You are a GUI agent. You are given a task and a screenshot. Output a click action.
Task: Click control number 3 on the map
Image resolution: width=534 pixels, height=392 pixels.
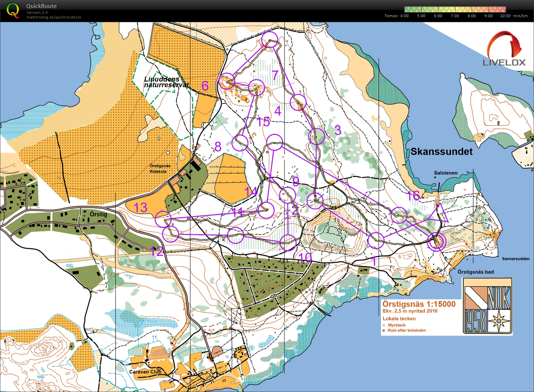(338, 130)
